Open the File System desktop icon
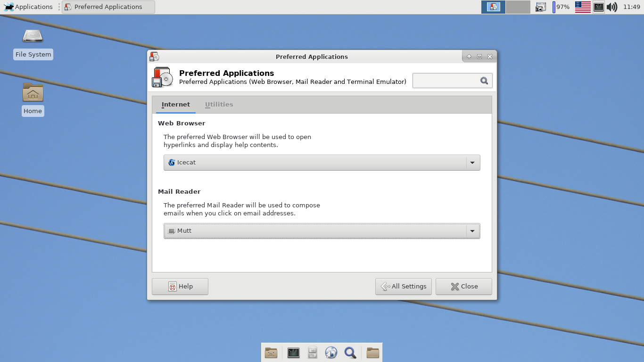644x362 pixels. point(33,43)
